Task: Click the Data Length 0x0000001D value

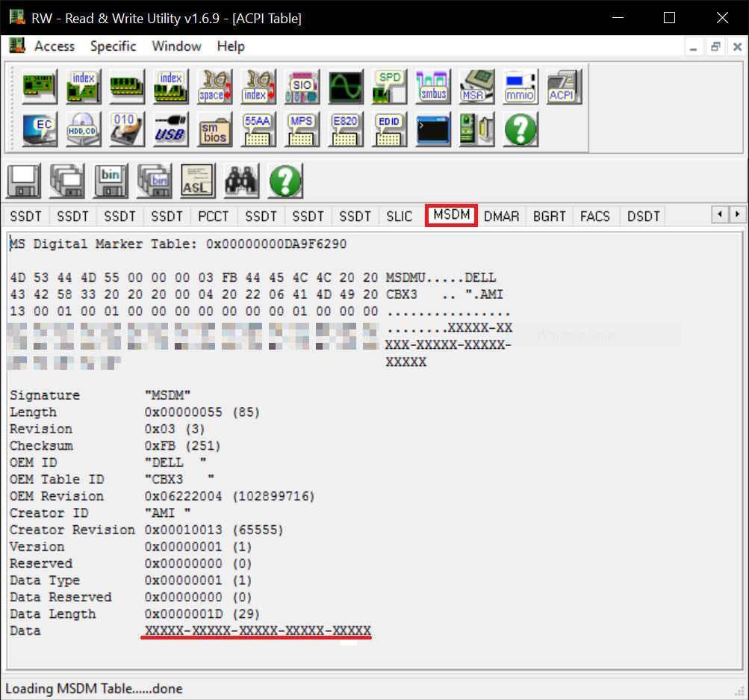Action: coord(202,614)
